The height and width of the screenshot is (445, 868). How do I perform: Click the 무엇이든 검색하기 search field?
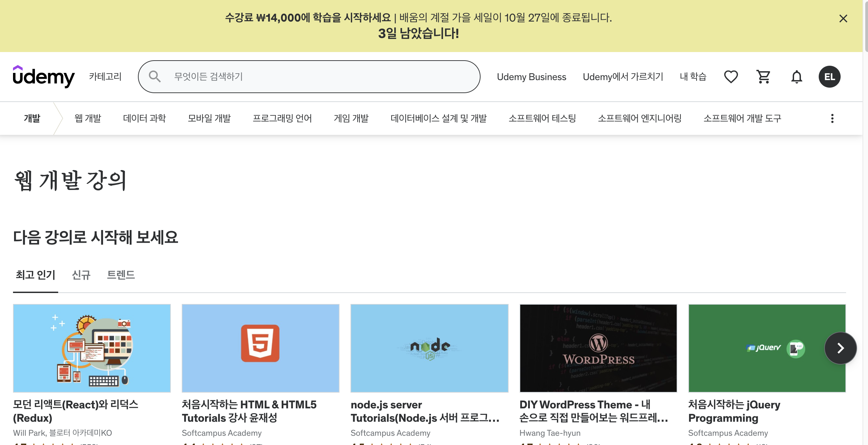(308, 76)
